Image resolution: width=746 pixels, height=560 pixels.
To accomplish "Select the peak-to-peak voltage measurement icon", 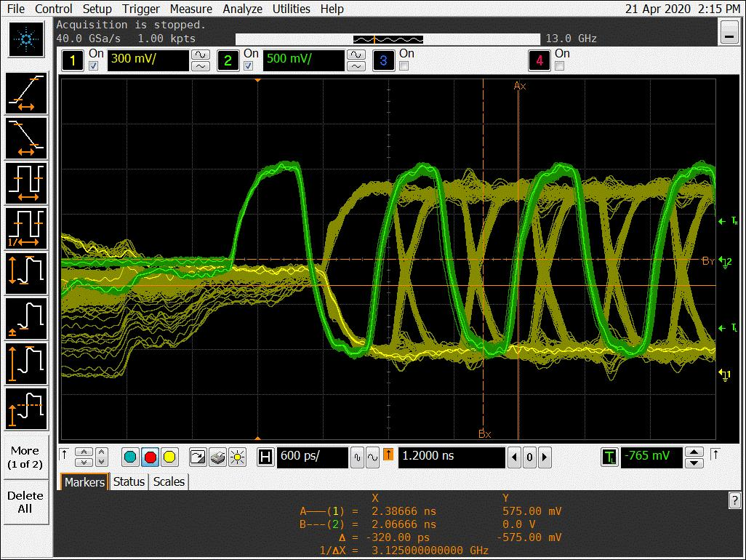I will (x=26, y=273).
